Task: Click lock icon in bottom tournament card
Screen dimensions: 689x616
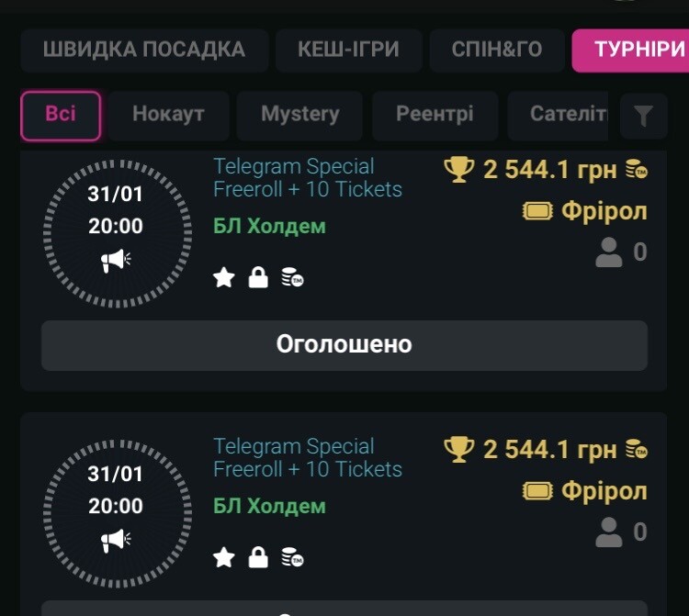Action: (x=258, y=557)
